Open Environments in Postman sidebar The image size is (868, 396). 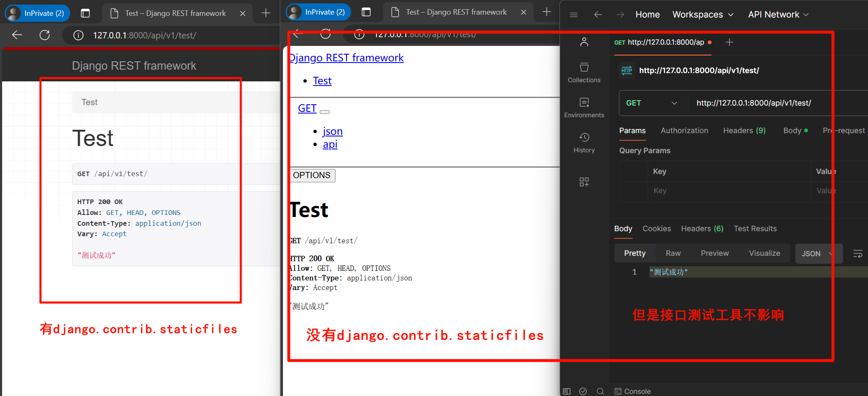tap(584, 108)
